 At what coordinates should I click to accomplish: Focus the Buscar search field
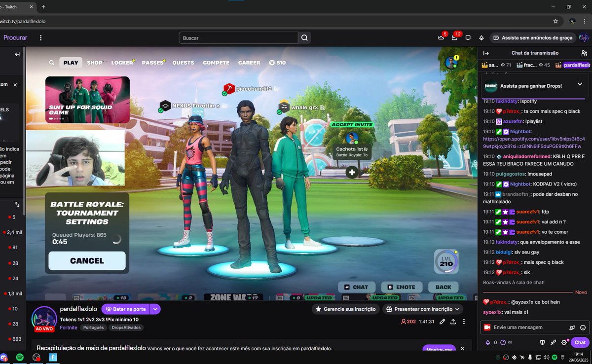pyautogui.click(x=238, y=38)
